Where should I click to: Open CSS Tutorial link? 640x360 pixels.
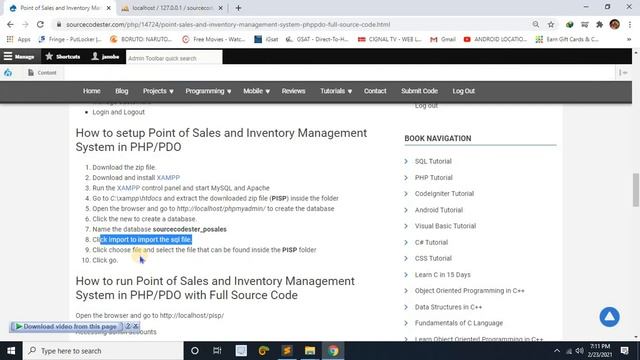coord(433,258)
